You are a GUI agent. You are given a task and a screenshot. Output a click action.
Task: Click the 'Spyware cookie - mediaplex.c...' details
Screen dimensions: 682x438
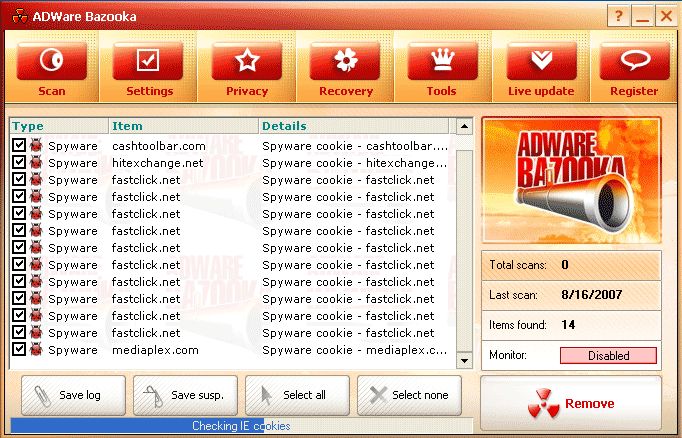pyautogui.click(x=354, y=351)
